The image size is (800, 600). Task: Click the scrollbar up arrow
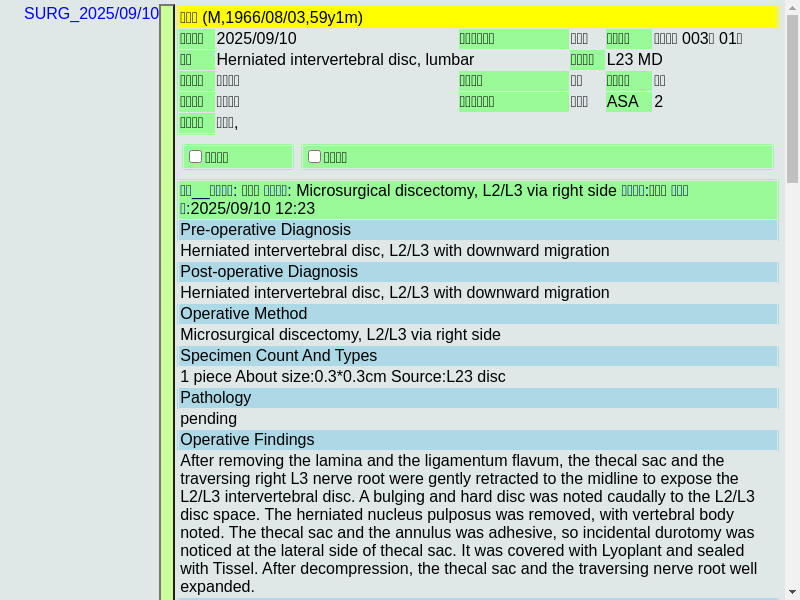coord(792,8)
